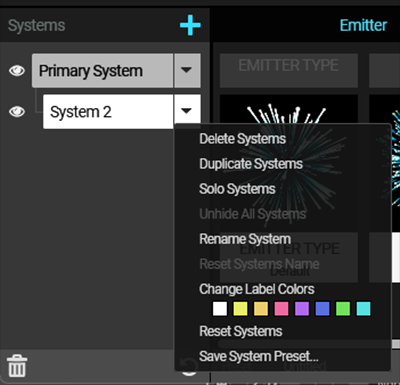Toggle visibility of Primary System
Viewport: 400px width, 385px height.
coord(17,71)
